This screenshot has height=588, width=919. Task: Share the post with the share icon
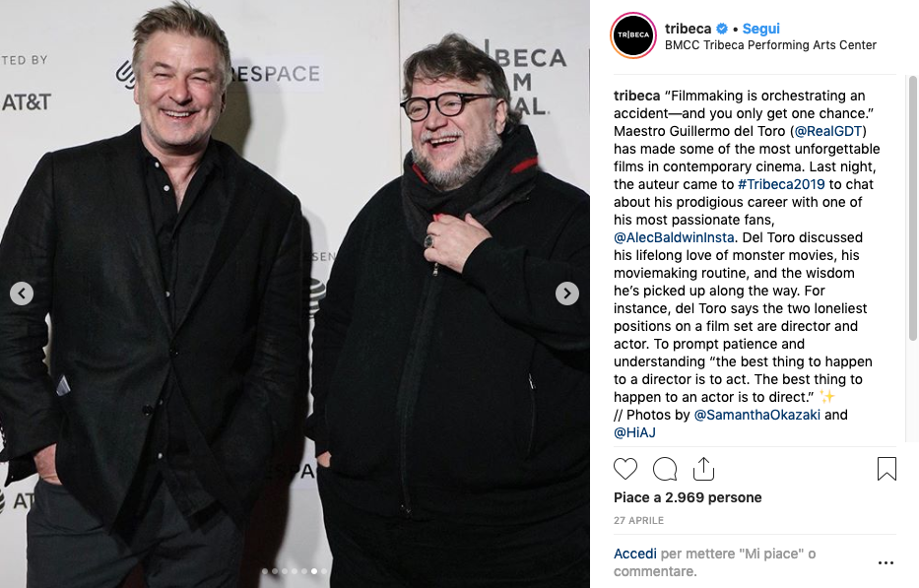(703, 469)
